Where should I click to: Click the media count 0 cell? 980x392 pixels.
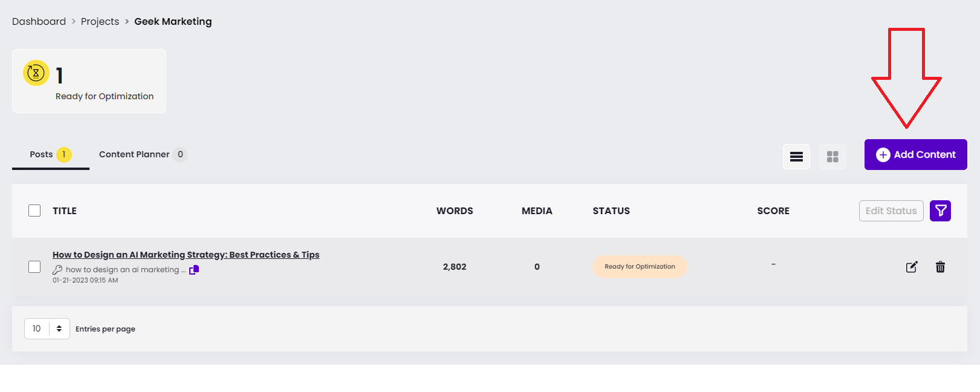click(x=537, y=267)
